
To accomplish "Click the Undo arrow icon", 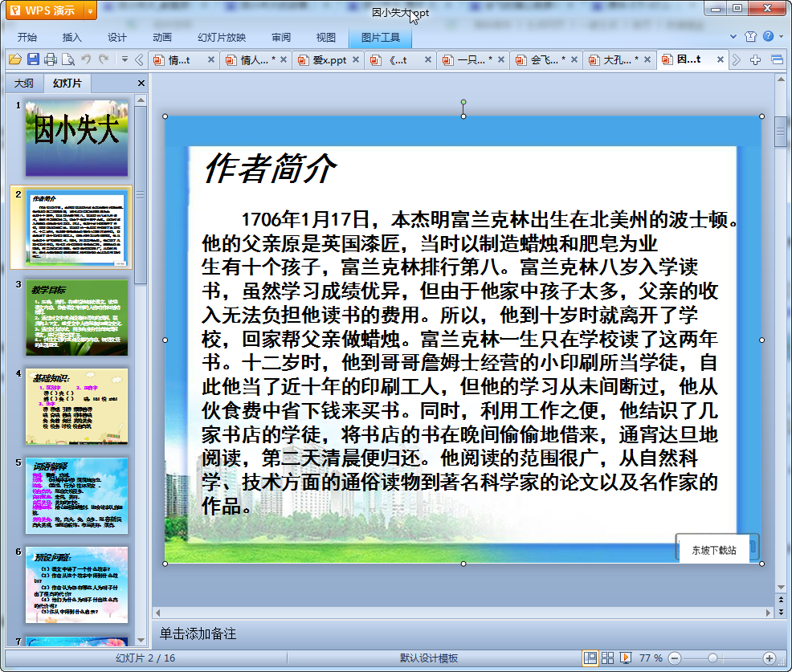I will click(x=87, y=59).
